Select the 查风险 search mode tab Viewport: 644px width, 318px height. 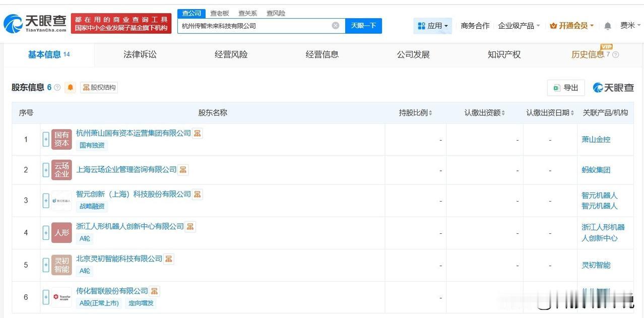(276, 13)
